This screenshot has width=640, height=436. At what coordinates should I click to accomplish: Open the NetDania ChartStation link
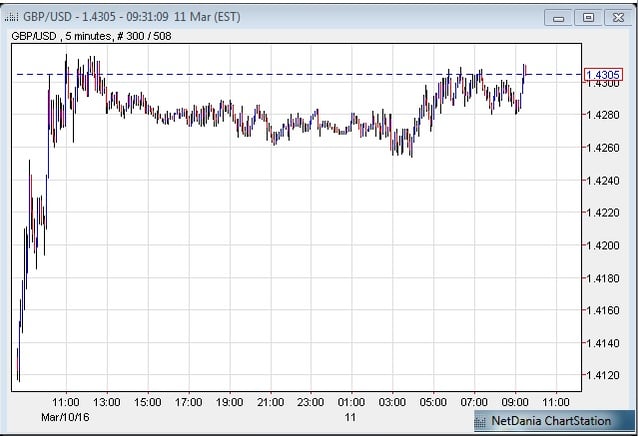(x=551, y=421)
